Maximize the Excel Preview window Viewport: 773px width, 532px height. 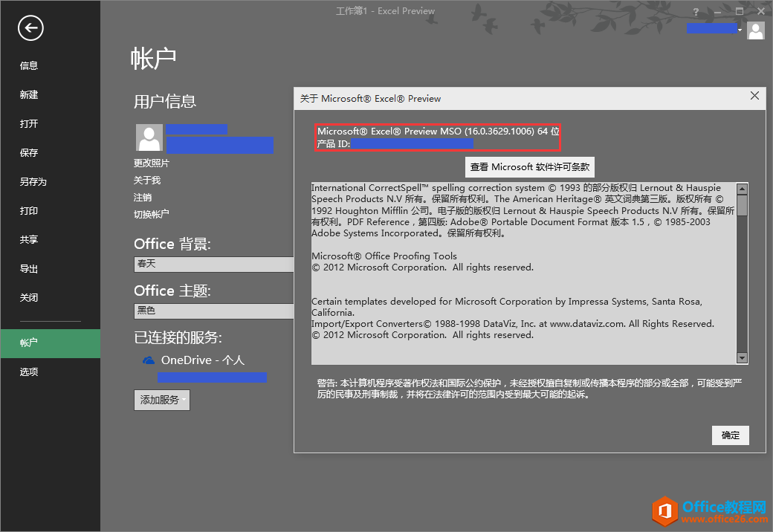pyautogui.click(x=740, y=11)
